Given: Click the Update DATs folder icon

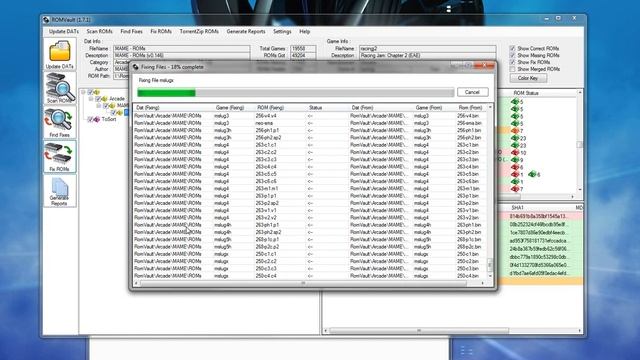Looking at the screenshot, I should [x=60, y=51].
